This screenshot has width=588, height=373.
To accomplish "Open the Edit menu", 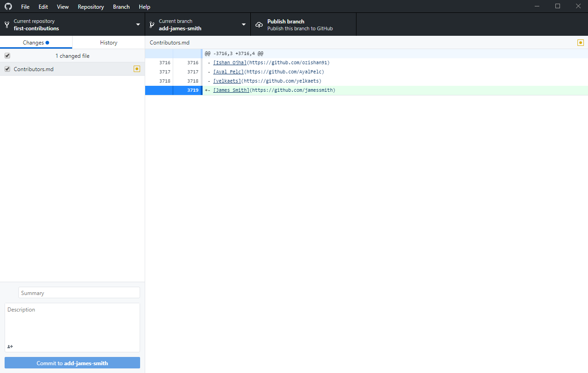I will 43,7.
